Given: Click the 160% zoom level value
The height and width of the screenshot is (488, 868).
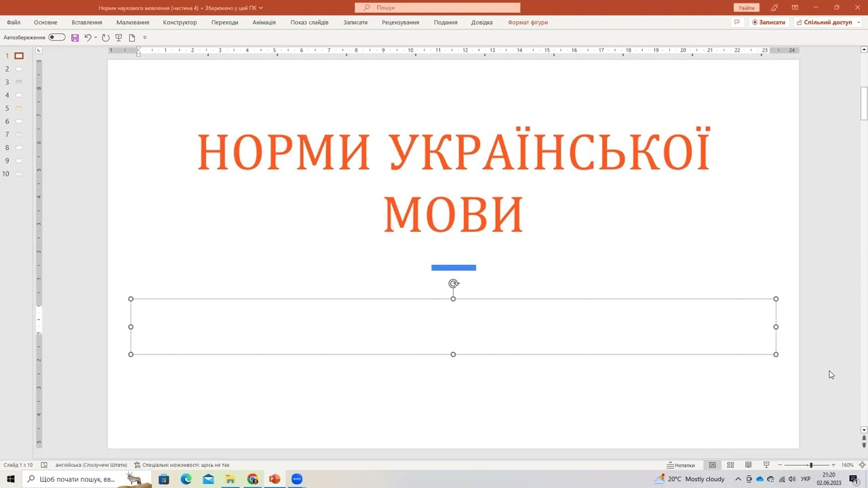Looking at the screenshot, I should pyautogui.click(x=847, y=465).
